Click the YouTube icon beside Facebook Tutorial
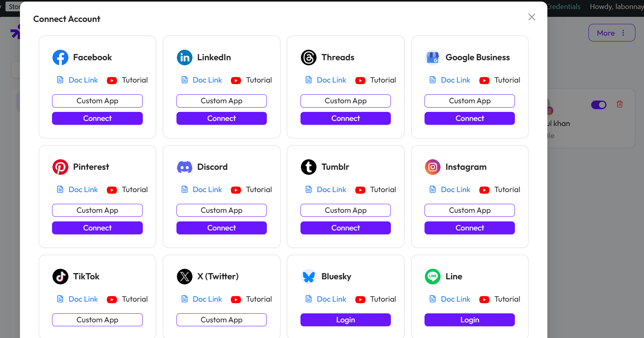 (x=112, y=80)
